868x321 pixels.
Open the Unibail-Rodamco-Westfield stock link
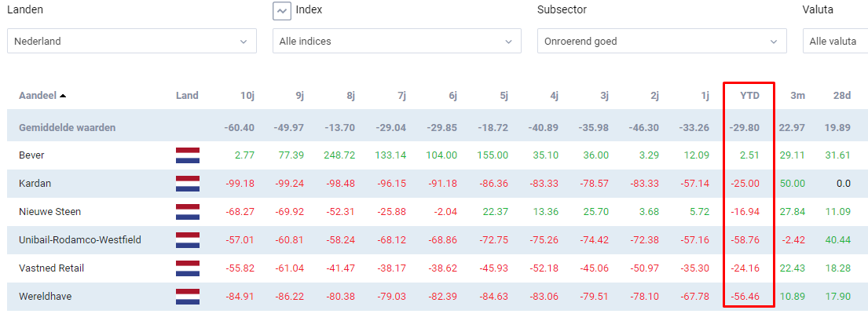coord(79,240)
